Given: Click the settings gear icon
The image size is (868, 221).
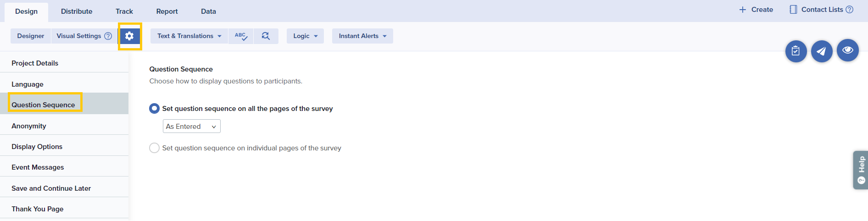Looking at the screenshot, I should pos(129,36).
